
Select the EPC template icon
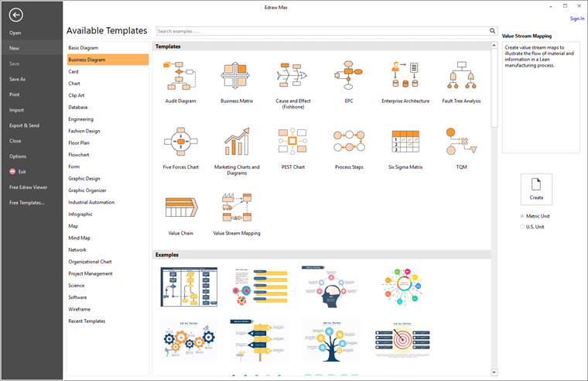(348, 75)
